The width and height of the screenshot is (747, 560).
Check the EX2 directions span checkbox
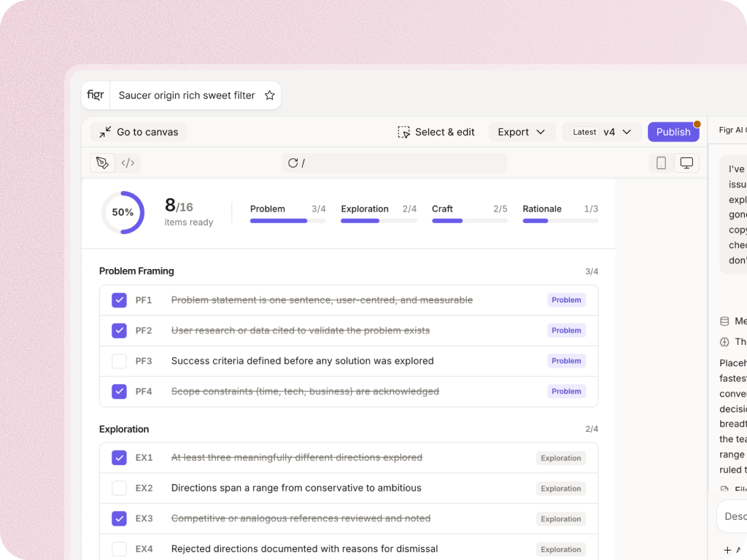click(119, 488)
